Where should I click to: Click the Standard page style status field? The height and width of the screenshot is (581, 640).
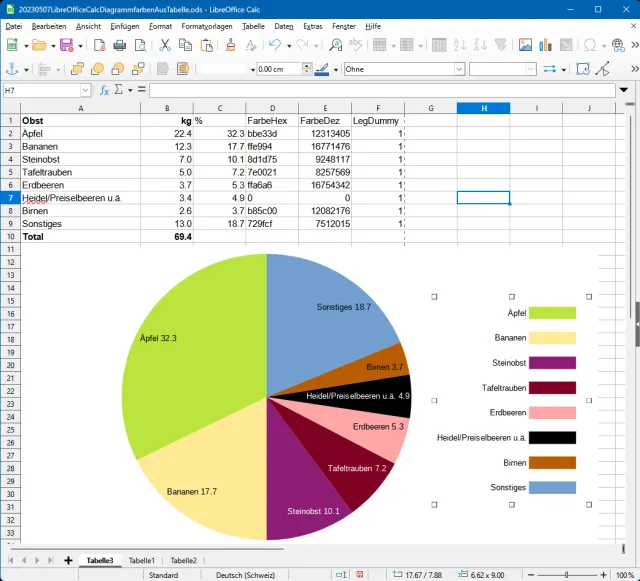pyautogui.click(x=163, y=575)
